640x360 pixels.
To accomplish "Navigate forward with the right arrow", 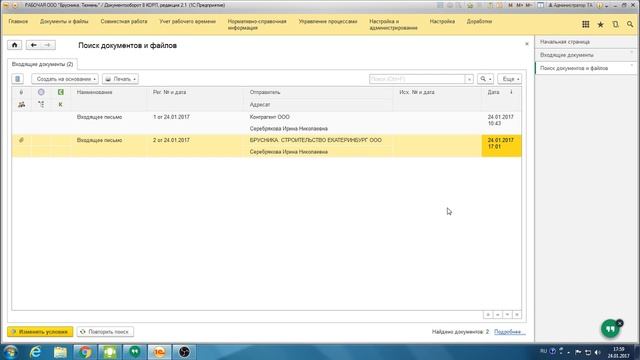I will pyautogui.click(x=48, y=45).
